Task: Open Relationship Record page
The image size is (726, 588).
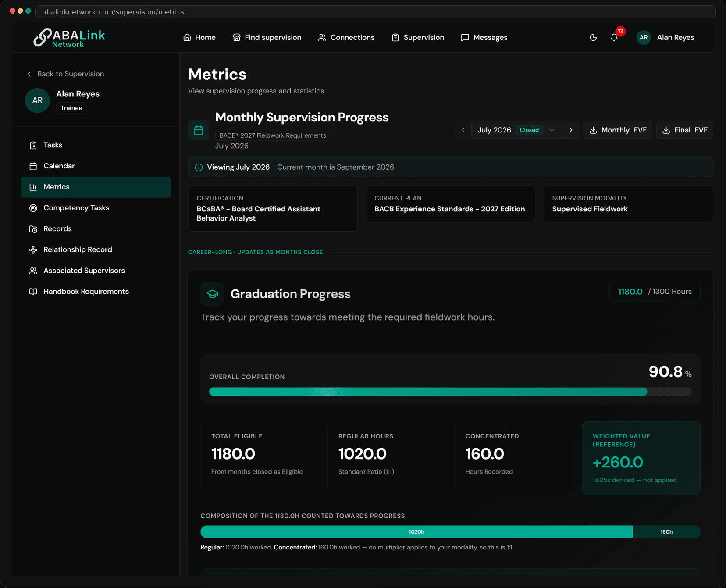Action: click(96, 250)
